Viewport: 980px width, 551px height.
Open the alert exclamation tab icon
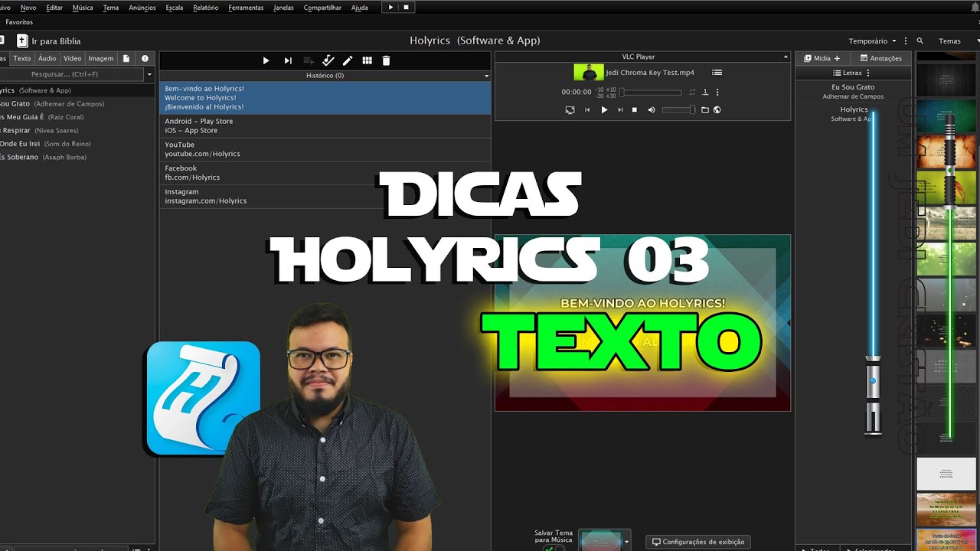tap(145, 58)
